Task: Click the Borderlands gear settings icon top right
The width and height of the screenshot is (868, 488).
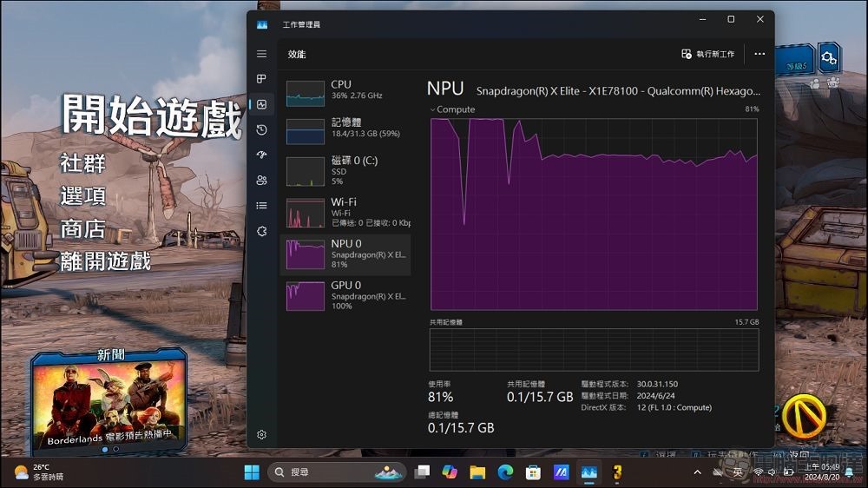Action: 829,58
